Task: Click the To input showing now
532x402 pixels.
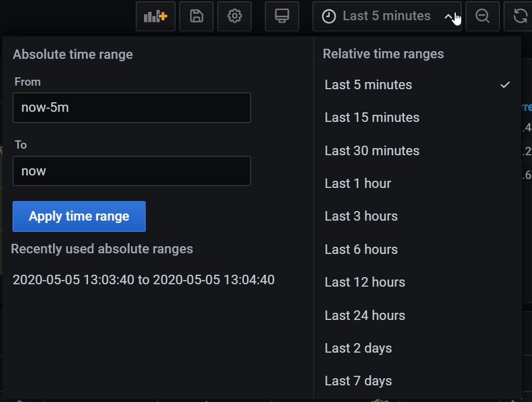Action: [132, 171]
